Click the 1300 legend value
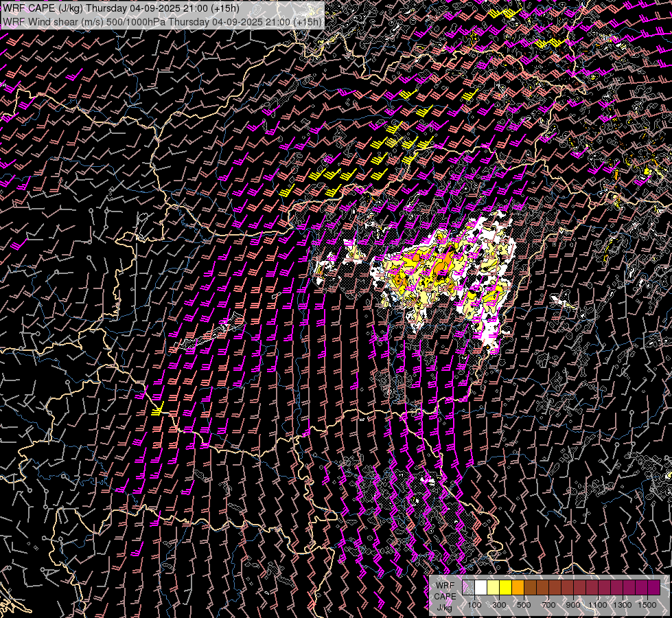The width and height of the screenshot is (672, 618). 623,605
